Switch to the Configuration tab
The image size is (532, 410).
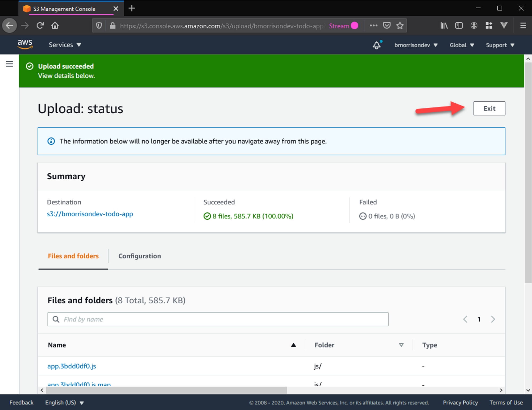pyautogui.click(x=140, y=256)
